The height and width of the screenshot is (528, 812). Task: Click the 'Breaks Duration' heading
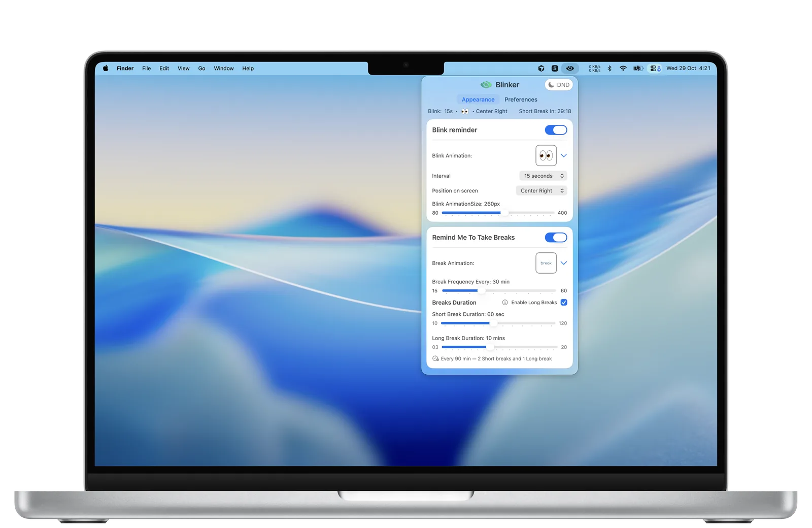click(454, 303)
